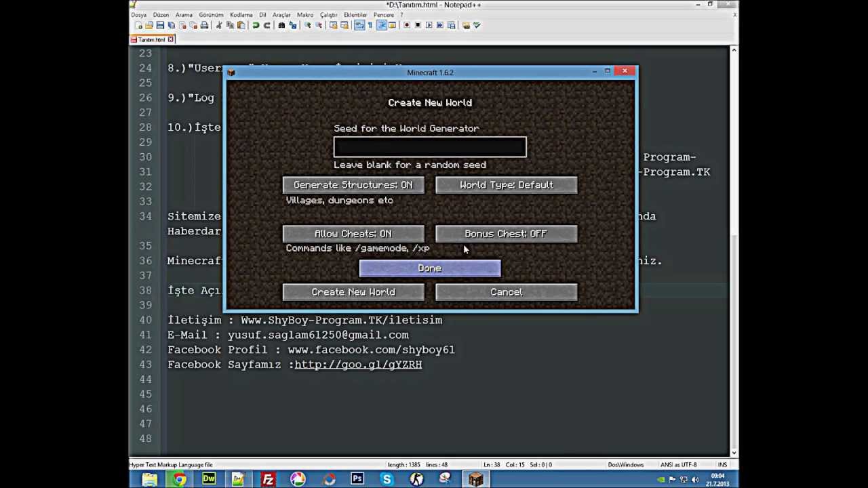Open the Makro menu
The image size is (868, 488).
pos(305,15)
